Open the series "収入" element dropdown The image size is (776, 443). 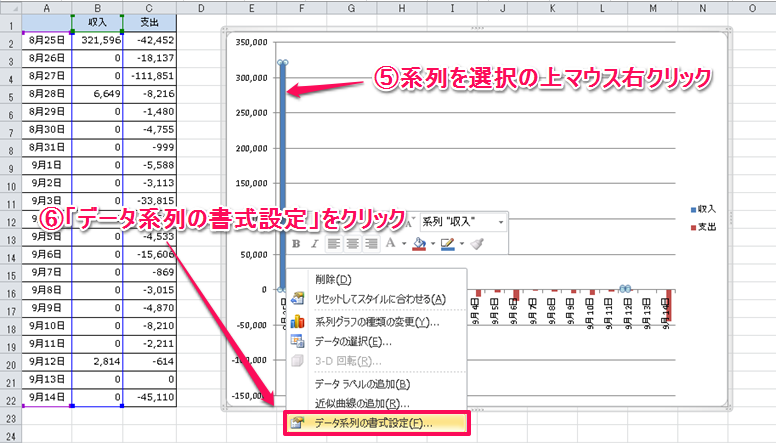click(x=501, y=220)
